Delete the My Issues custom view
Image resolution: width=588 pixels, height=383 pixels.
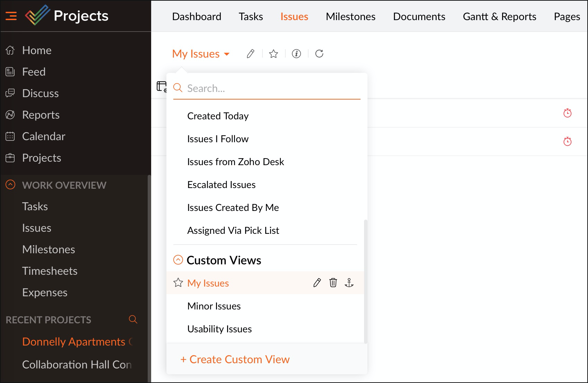tap(333, 283)
